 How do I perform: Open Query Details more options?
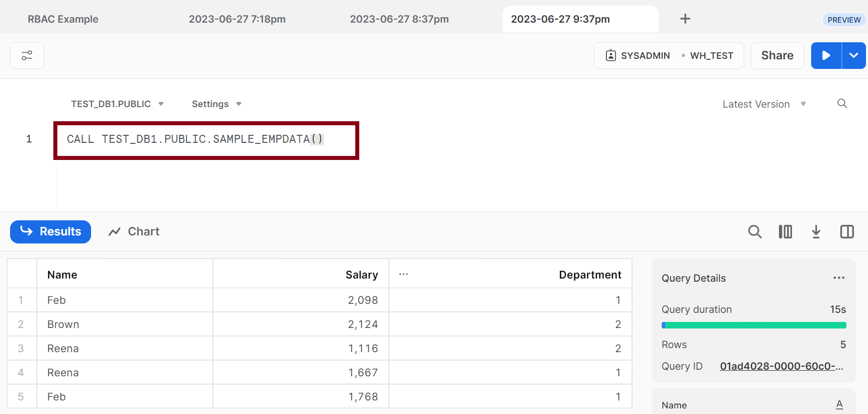(x=839, y=278)
